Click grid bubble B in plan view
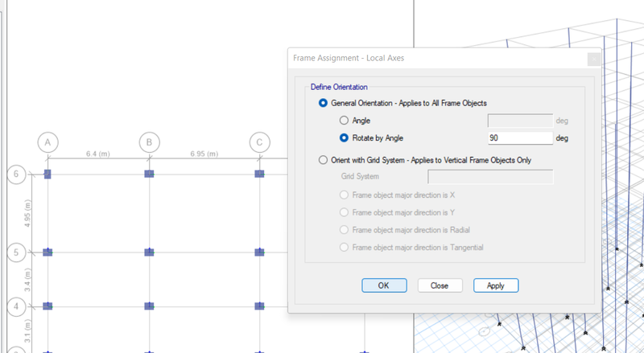This screenshot has height=353, width=644. 149,142
